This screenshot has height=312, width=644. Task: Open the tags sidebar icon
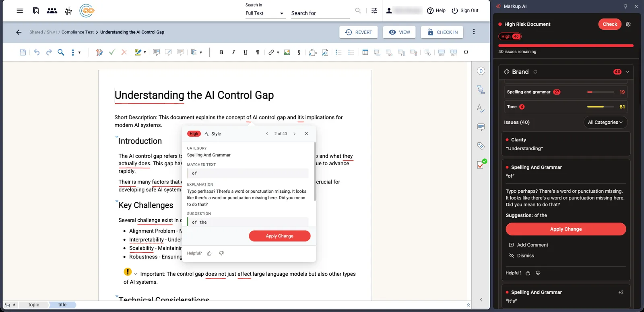coord(481,146)
